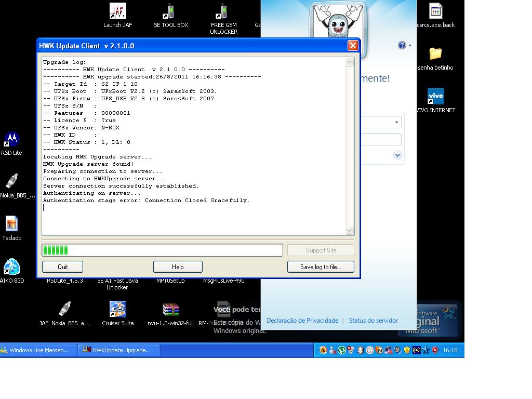Click Quit in HWK Update Client
This screenshot has height=399, width=532.
(x=62, y=267)
